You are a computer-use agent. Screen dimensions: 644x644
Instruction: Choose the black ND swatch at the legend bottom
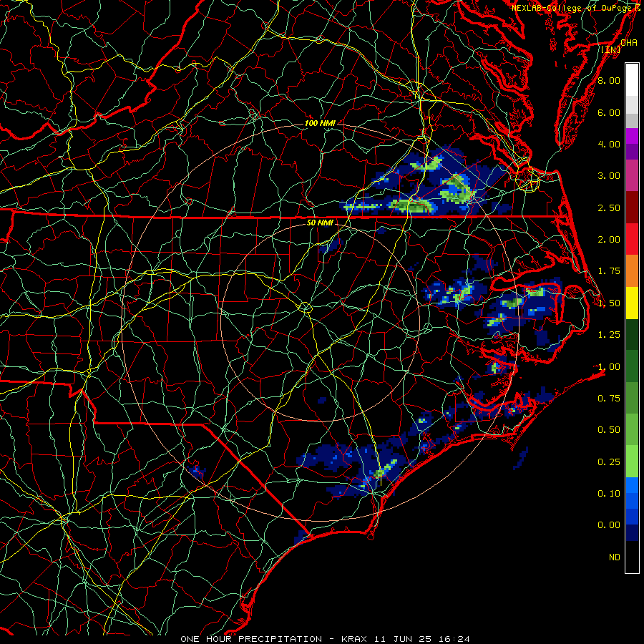tap(632, 557)
